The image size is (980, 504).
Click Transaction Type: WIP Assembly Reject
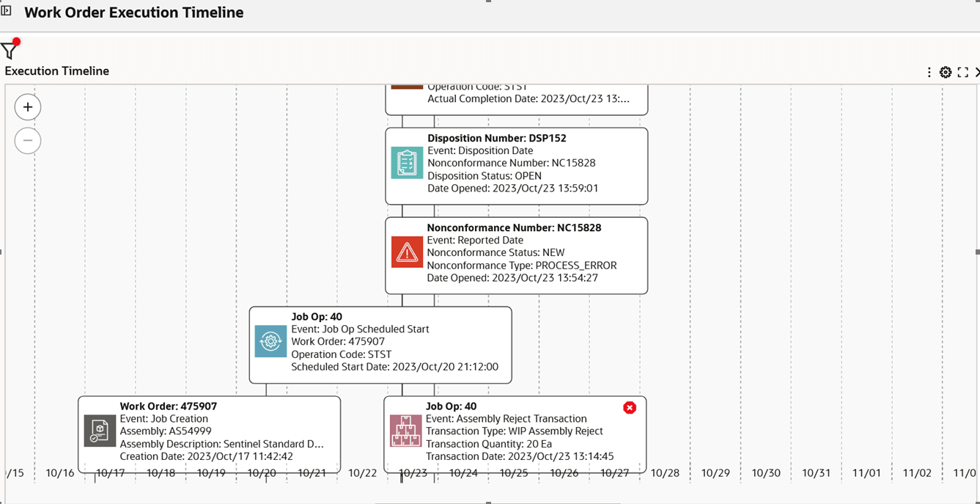[515, 431]
